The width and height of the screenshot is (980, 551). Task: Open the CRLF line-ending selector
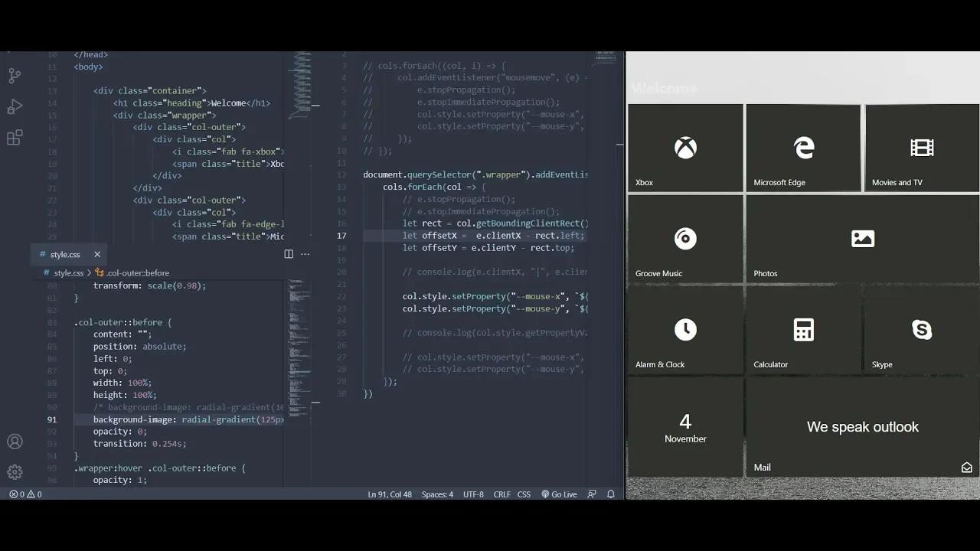click(x=501, y=494)
